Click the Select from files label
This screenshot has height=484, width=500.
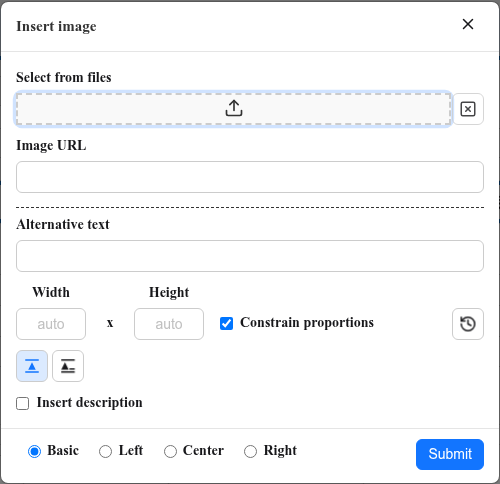pos(64,77)
